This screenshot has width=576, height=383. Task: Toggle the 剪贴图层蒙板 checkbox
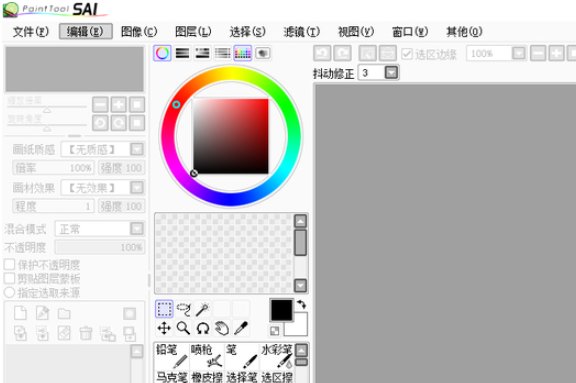[10, 278]
